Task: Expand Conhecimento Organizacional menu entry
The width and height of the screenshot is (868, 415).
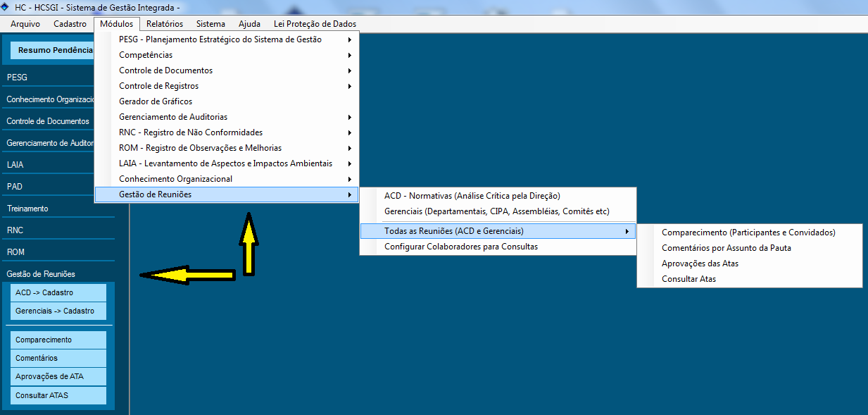Action: [x=227, y=179]
